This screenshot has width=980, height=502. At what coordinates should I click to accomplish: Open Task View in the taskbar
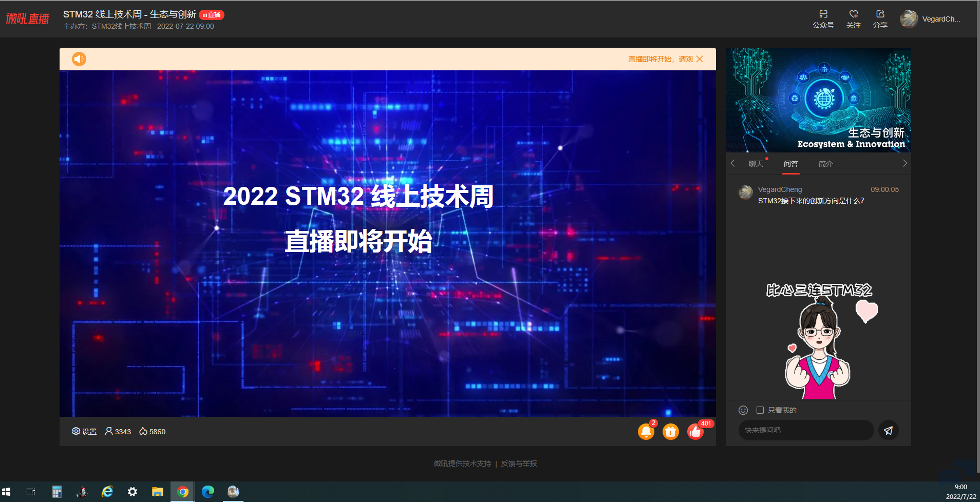(x=31, y=492)
